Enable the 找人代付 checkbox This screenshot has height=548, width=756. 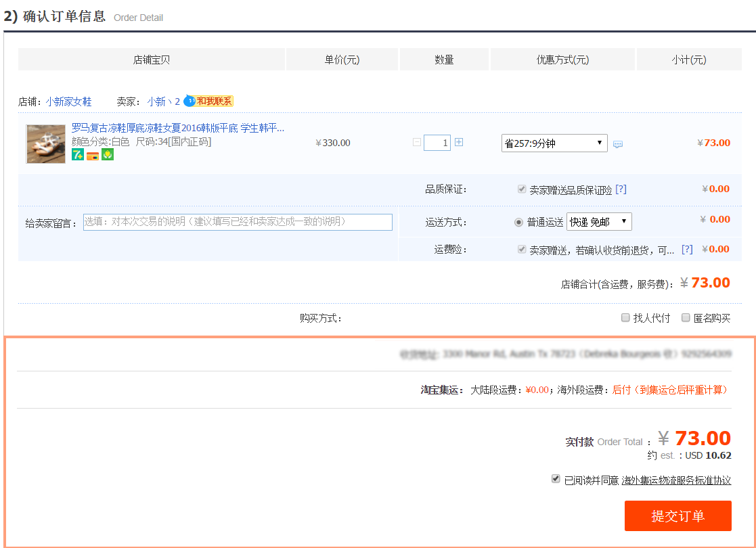coord(625,317)
